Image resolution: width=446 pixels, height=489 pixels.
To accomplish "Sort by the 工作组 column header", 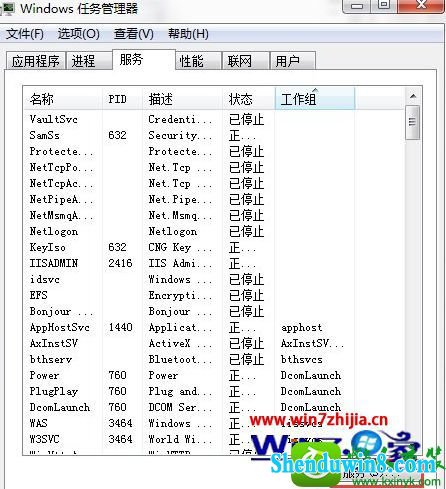I will tap(315, 99).
